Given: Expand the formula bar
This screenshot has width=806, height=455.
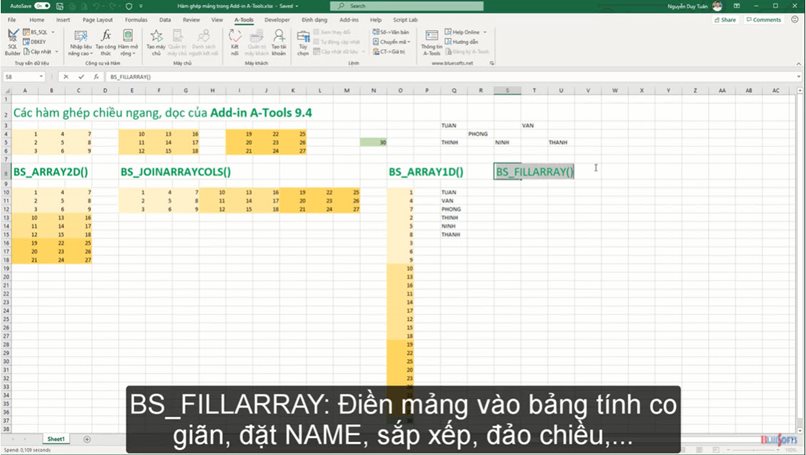Looking at the screenshot, I should click(x=799, y=77).
